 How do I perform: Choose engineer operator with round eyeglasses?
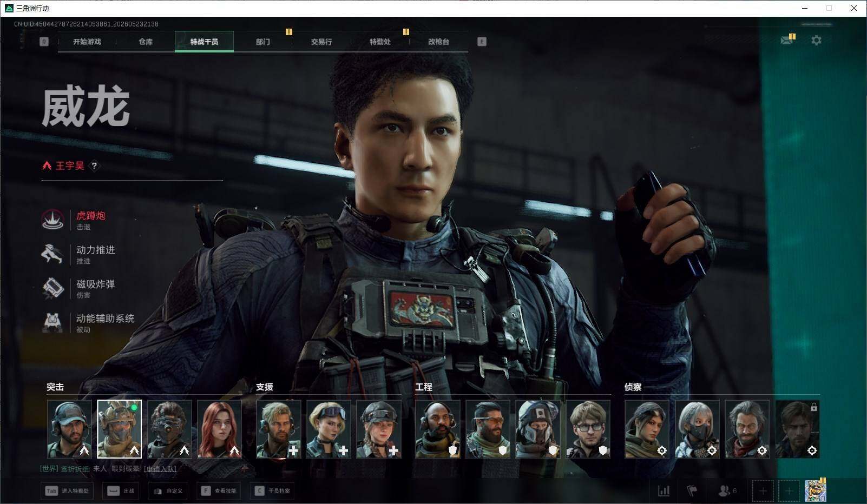(588, 429)
